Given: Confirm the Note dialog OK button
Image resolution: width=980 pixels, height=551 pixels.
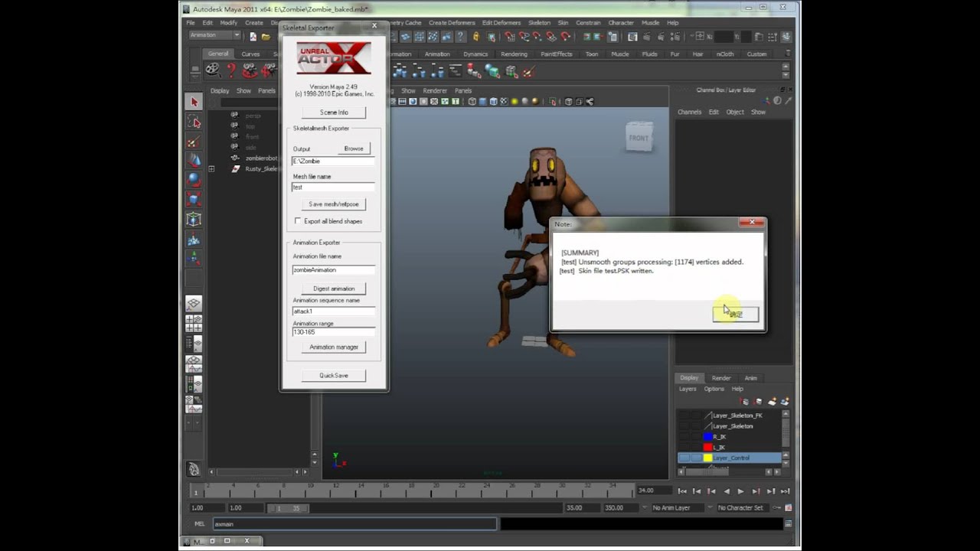Looking at the screenshot, I should 736,314.
